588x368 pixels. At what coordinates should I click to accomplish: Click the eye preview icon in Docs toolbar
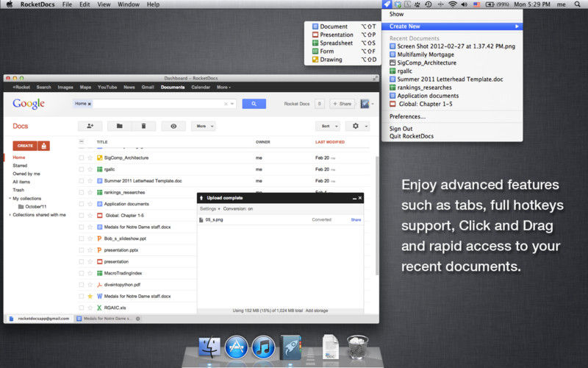coord(173,126)
